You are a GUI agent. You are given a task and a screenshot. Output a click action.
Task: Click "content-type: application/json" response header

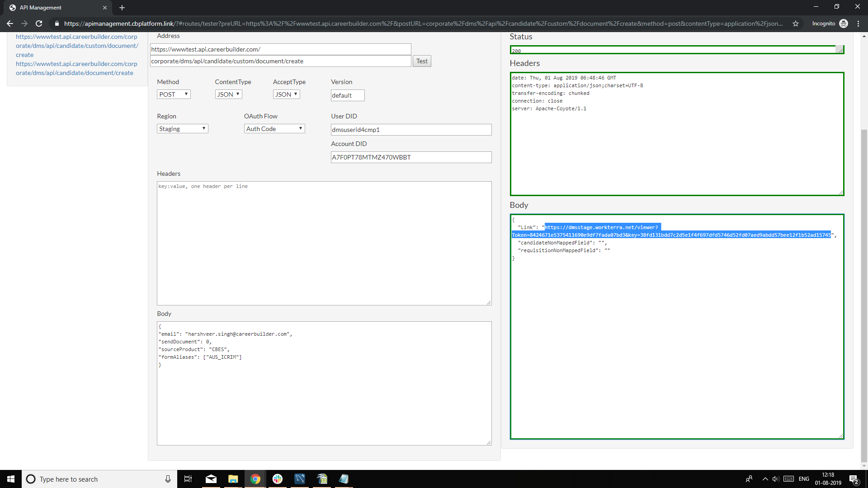point(577,85)
